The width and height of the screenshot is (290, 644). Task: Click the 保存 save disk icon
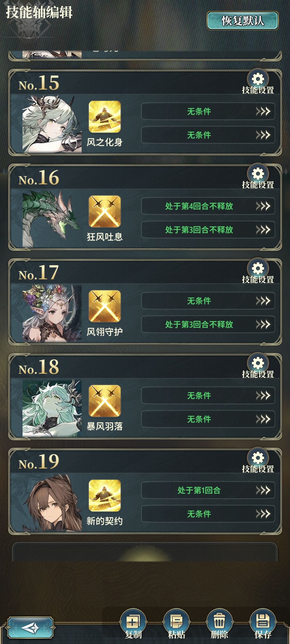click(263, 621)
